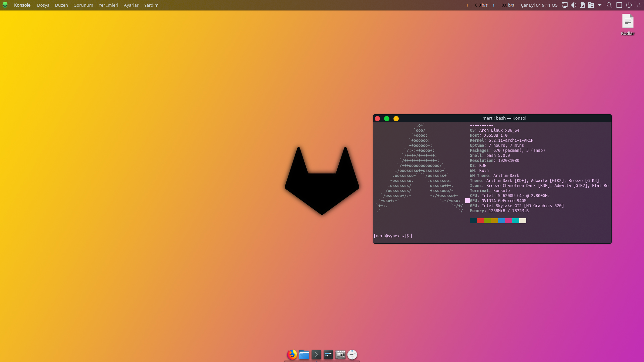Click the download speed arrow indicator

[x=467, y=5]
